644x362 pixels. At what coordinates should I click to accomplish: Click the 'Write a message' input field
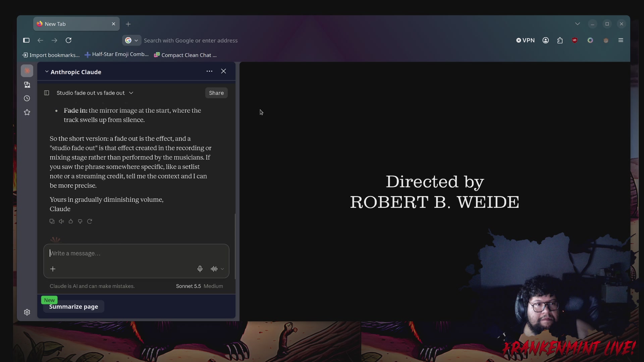[x=136, y=253]
